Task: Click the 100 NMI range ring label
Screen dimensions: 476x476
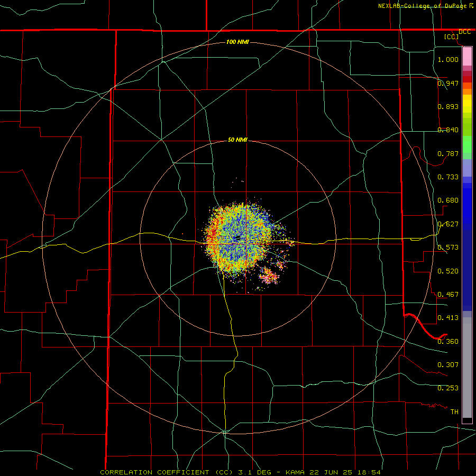Action: [237, 42]
